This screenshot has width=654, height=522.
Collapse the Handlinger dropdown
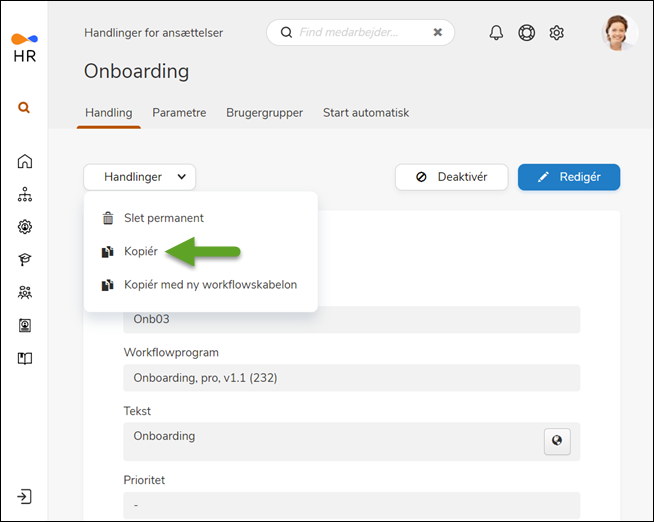[x=140, y=177]
